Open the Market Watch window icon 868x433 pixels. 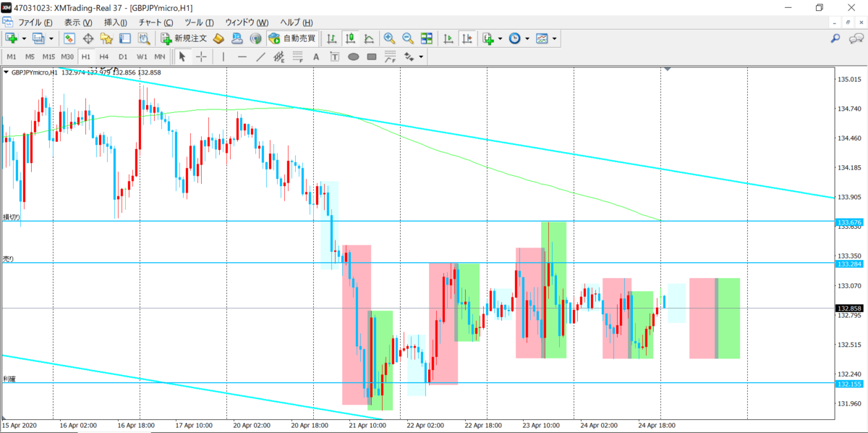click(x=69, y=38)
